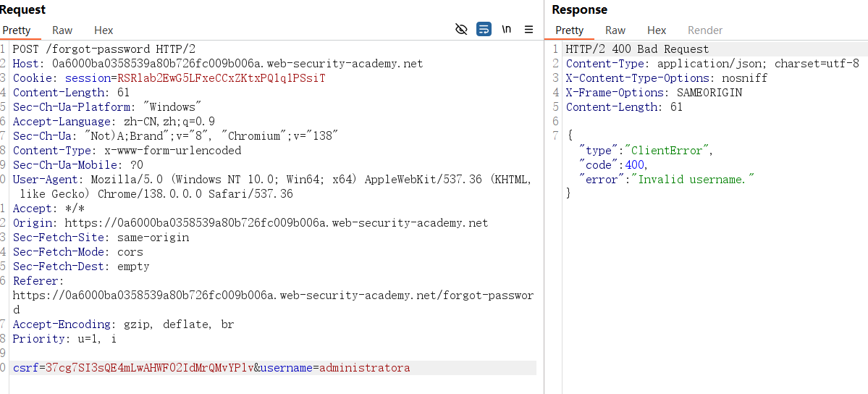Click the response Content-Type application/json header
Screen dimensions: 868x394
712,64
